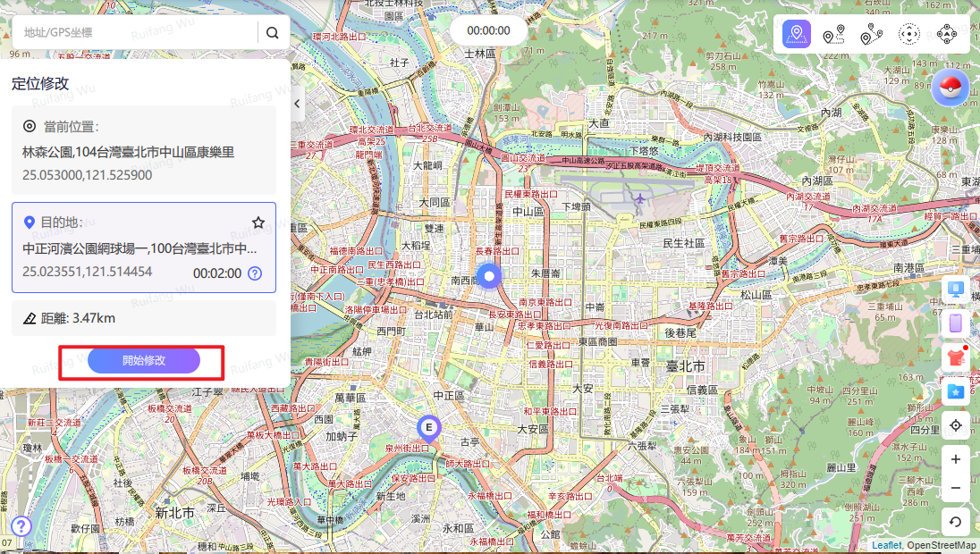Select the multi-spot route mode icon
980x554 pixels.
(x=872, y=34)
